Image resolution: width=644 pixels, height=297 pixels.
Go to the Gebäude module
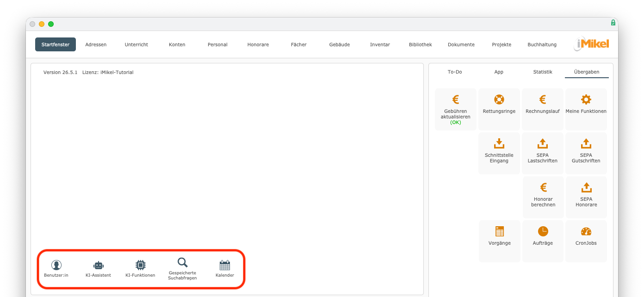[340, 44]
